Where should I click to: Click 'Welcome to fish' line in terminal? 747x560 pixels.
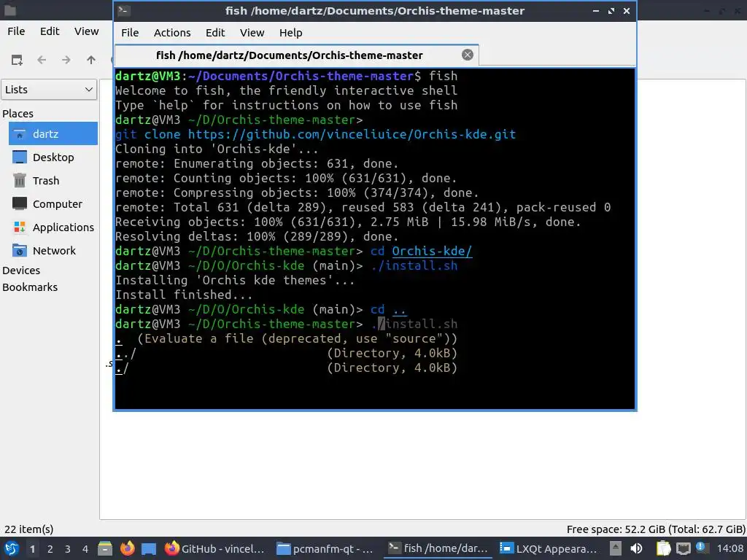pos(286,90)
